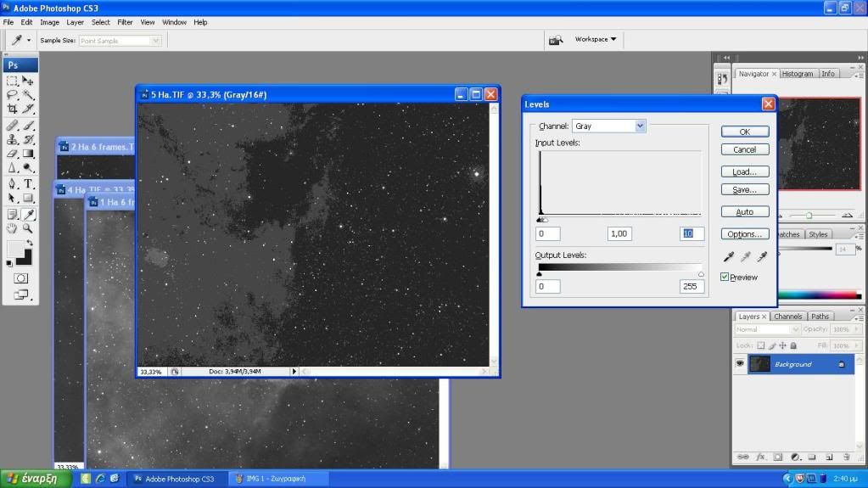This screenshot has width=868, height=488.
Task: Click the white Output Levels slider handle
Action: click(701, 274)
